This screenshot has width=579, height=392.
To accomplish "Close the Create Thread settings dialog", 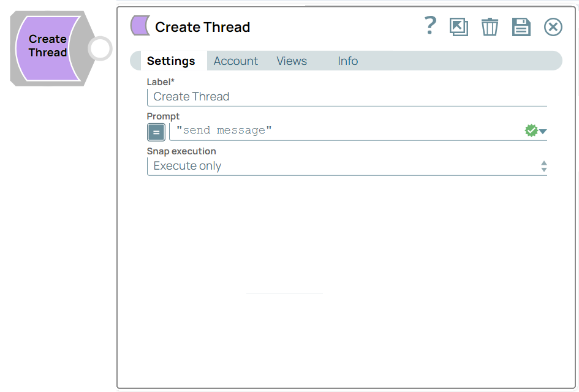I will coord(553,27).
